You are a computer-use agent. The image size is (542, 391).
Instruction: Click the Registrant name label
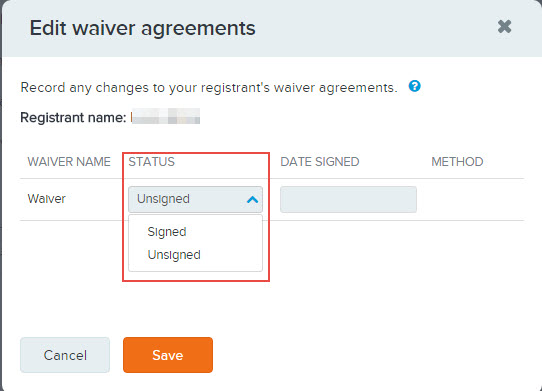[x=73, y=118]
